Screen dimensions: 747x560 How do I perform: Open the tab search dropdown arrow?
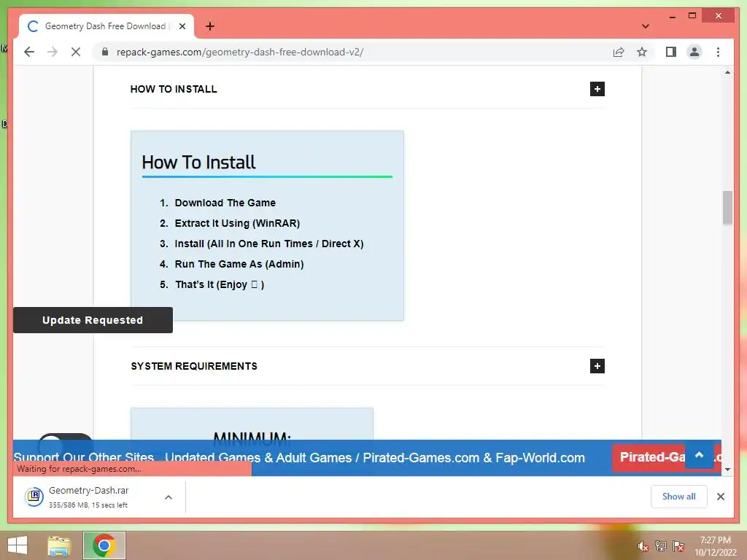point(645,26)
